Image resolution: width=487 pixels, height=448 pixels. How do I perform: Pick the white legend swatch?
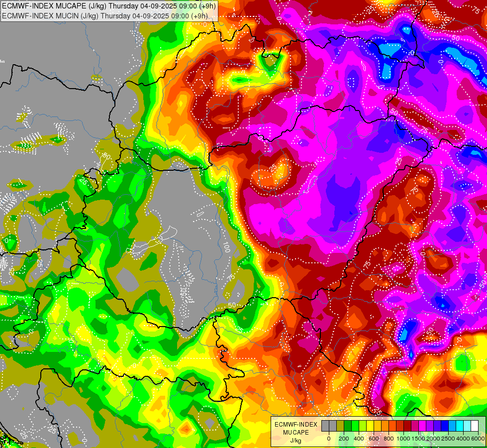coord(475,426)
